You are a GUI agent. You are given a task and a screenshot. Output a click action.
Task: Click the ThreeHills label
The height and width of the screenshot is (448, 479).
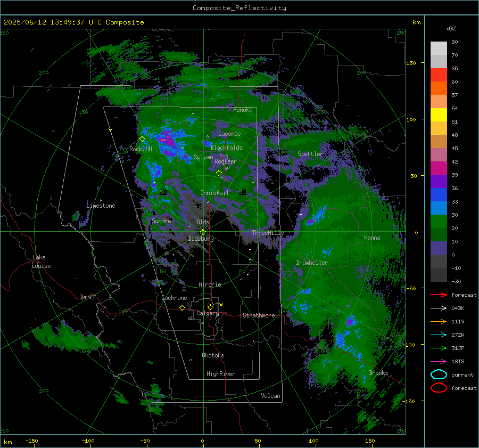268,233
